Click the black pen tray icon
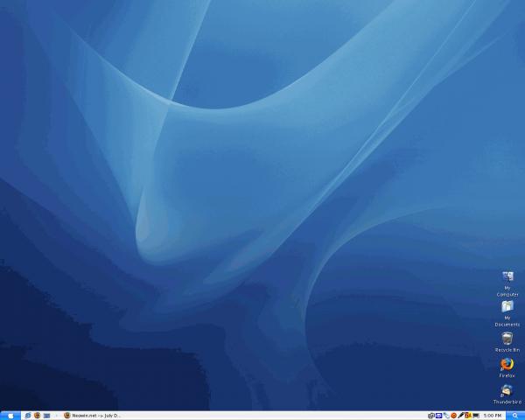 pos(461,416)
